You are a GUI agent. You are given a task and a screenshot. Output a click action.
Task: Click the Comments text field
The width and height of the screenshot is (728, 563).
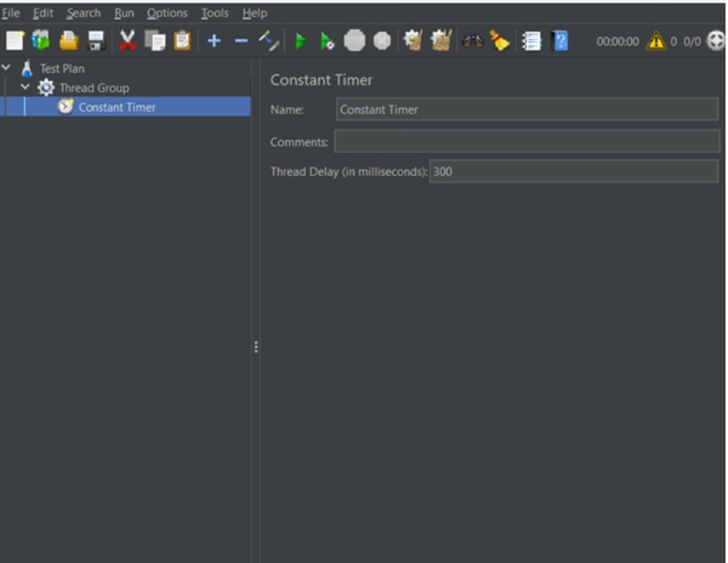pyautogui.click(x=527, y=141)
